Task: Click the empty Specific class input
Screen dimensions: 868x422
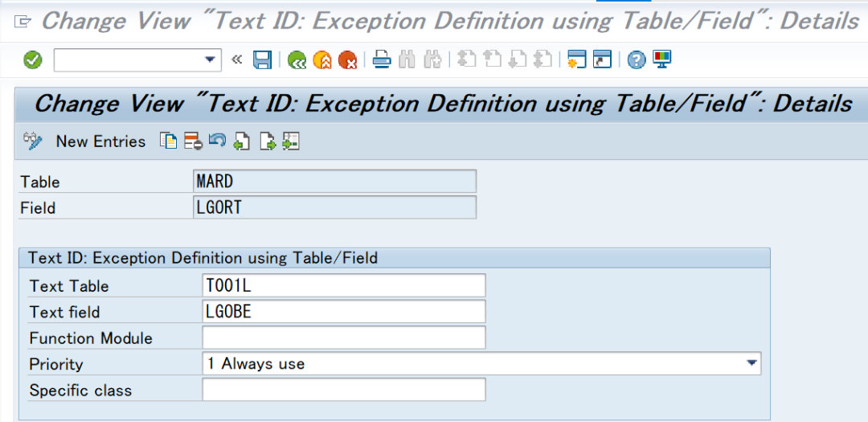Action: click(344, 389)
